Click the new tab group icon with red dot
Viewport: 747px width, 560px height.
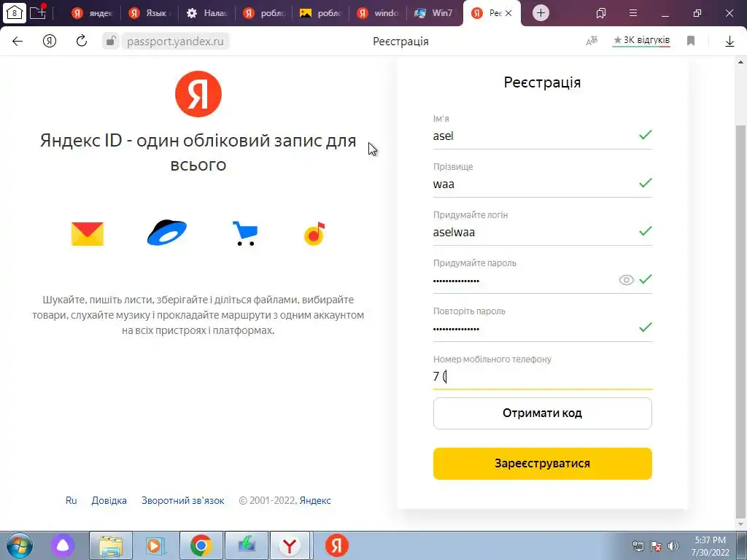point(38,12)
